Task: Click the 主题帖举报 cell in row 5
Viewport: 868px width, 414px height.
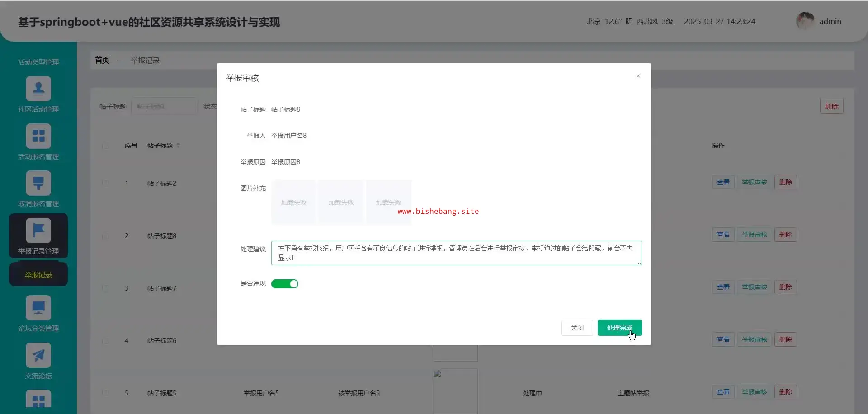Action: click(x=633, y=393)
